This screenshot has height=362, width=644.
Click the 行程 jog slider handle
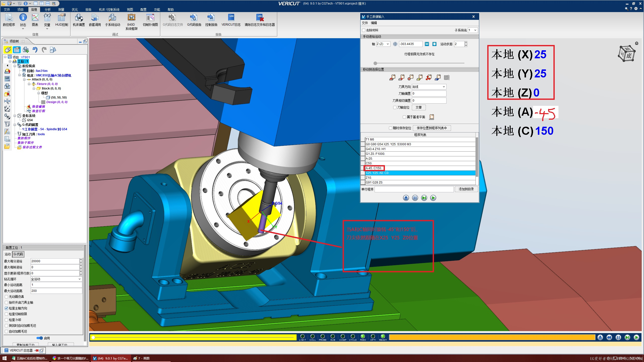375,63
